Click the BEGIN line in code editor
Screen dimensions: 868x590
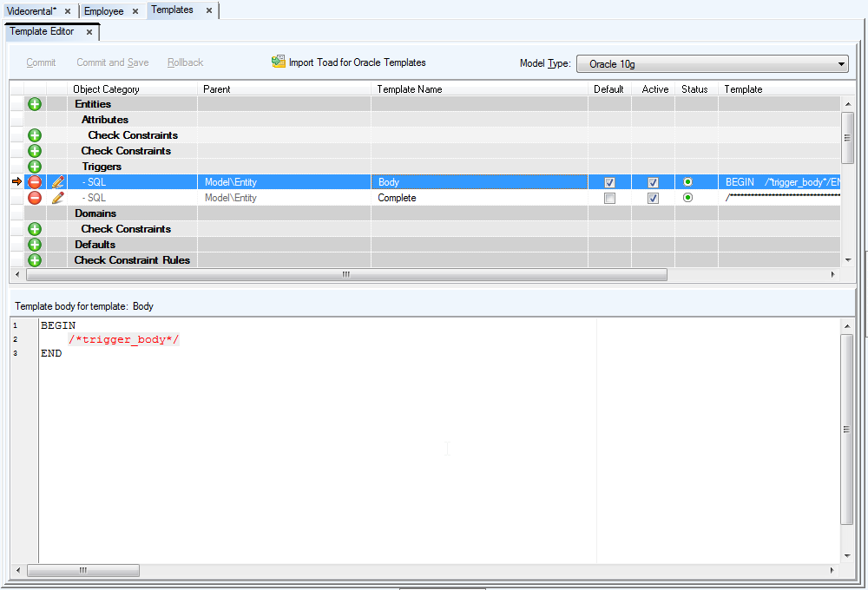pyautogui.click(x=58, y=325)
